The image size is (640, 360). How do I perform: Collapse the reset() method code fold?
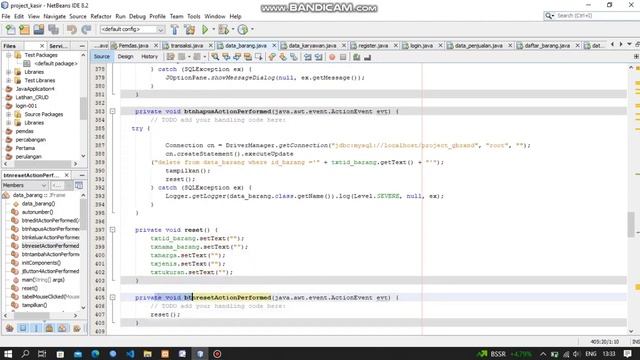[x=113, y=230]
